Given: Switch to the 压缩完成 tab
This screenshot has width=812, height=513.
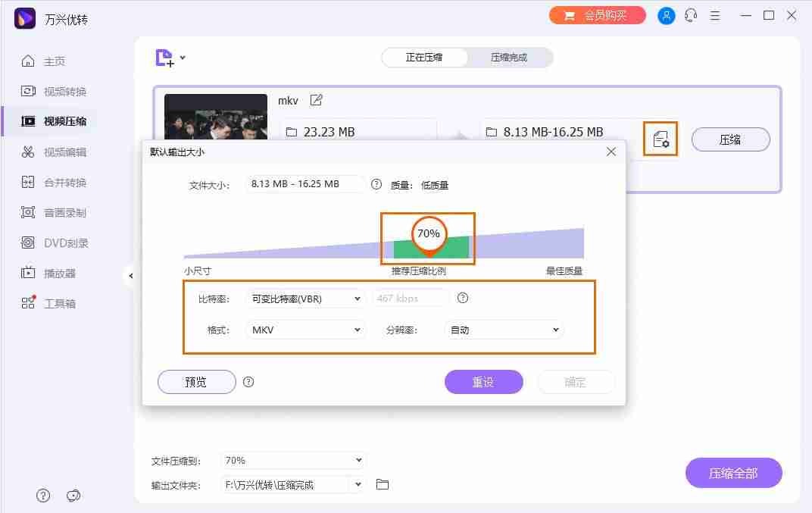Looking at the screenshot, I should point(509,58).
